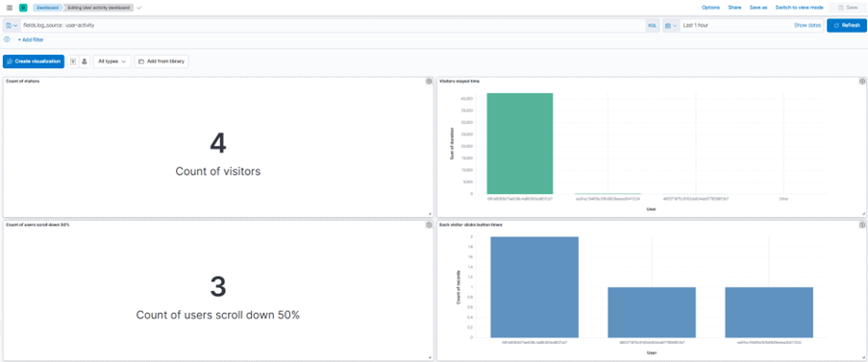Viewport: 868px width, 362px height.
Task: Open the main navigation hamburger menu
Action: (10, 8)
